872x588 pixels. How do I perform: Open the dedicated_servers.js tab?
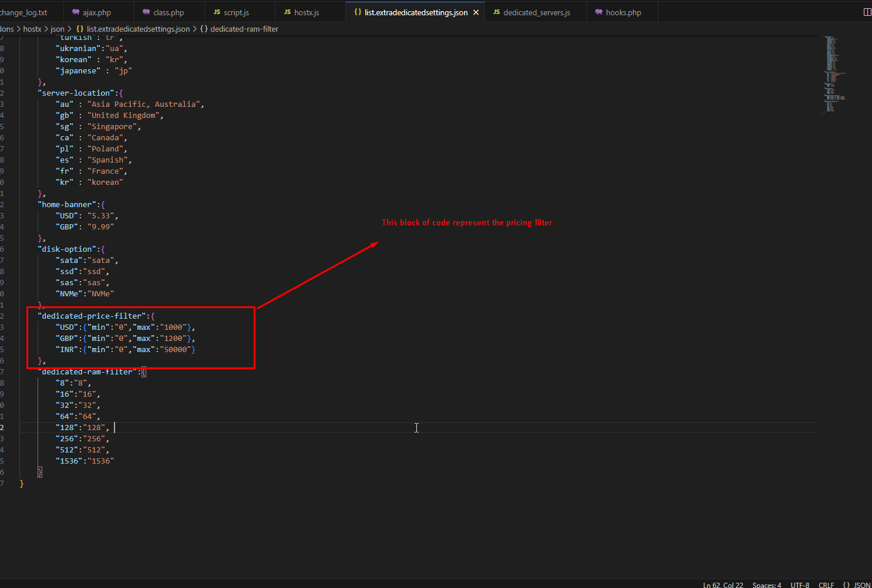(536, 12)
